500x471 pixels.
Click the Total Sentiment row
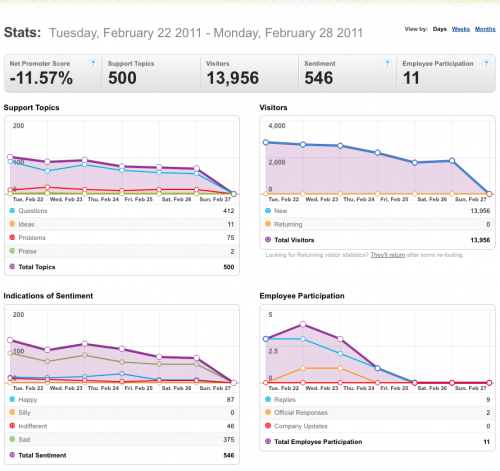[x=122, y=455]
